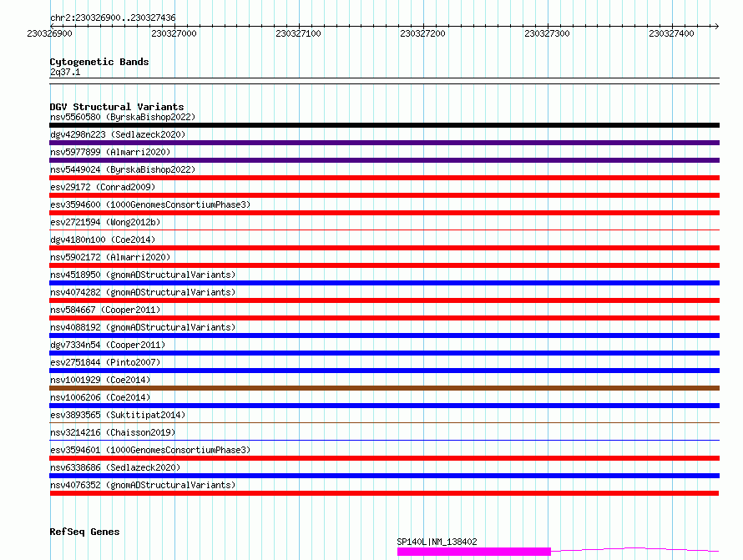Click the chr2:230326900..230327436 region label
Viewport: 743px width, 560px height.
tap(113, 18)
